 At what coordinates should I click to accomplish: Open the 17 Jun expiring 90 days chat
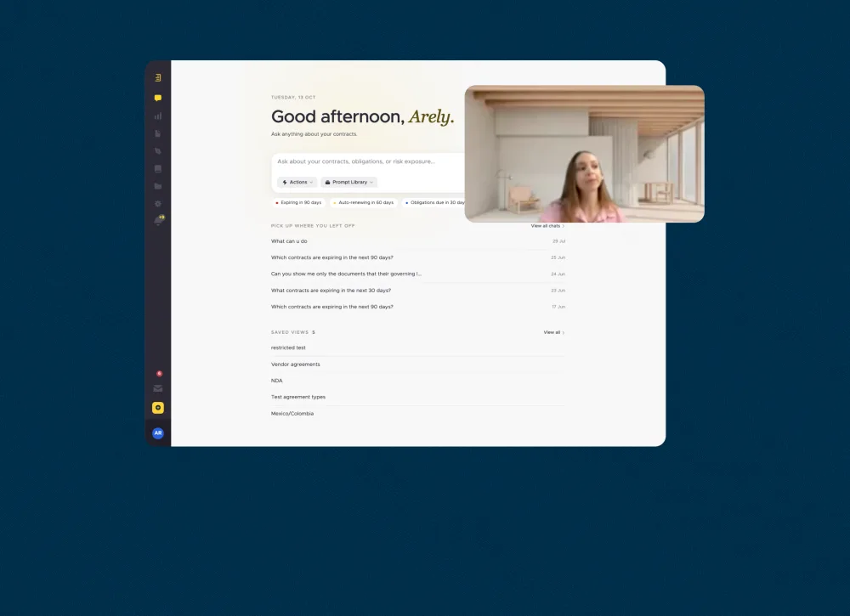click(418, 307)
